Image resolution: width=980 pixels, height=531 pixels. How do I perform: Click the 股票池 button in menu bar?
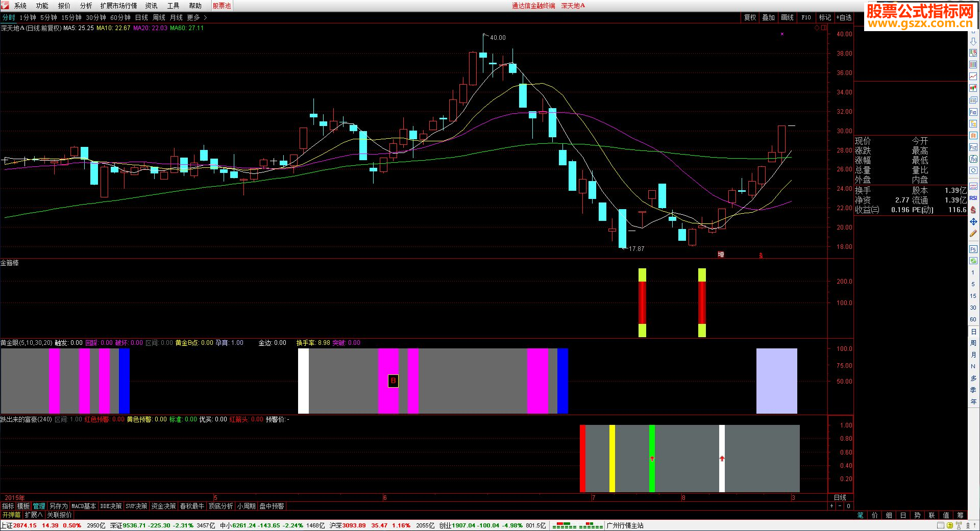click(222, 6)
